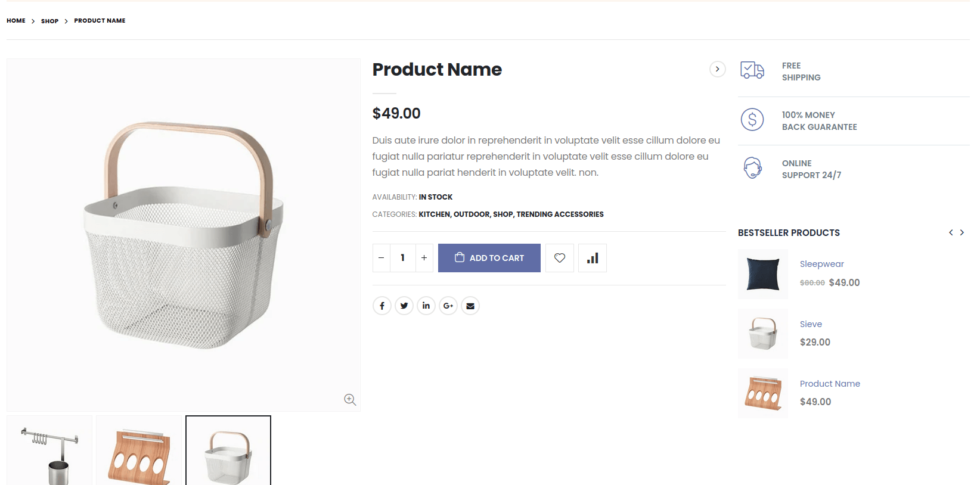Screen dimensions: 980x485
Task: Add product to wishlist heart
Action: click(560, 258)
